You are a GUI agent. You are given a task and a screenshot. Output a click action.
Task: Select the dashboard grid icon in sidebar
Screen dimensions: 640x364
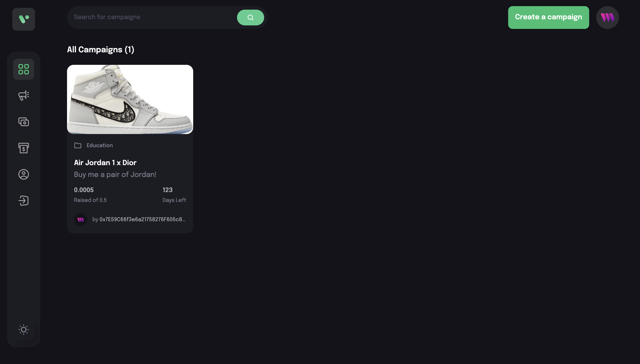(23, 69)
